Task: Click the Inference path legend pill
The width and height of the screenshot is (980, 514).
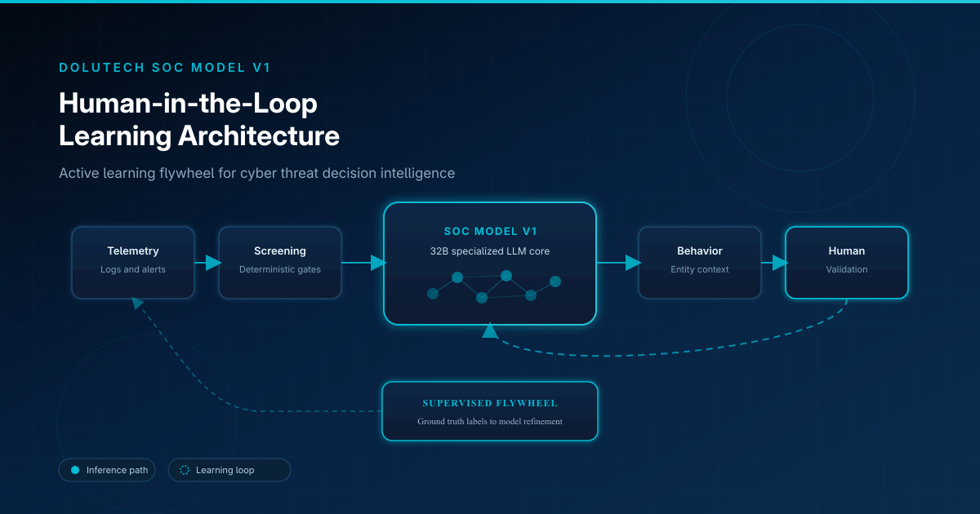Action: point(107,470)
